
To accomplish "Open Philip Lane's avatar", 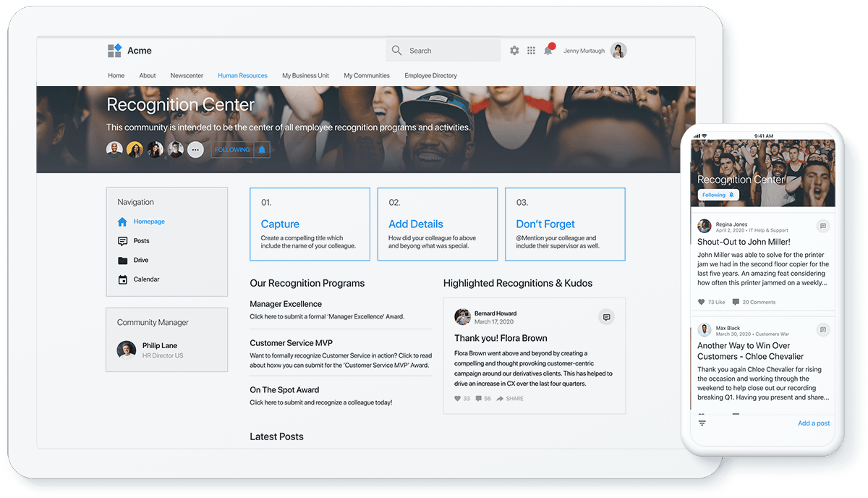I will point(127,350).
